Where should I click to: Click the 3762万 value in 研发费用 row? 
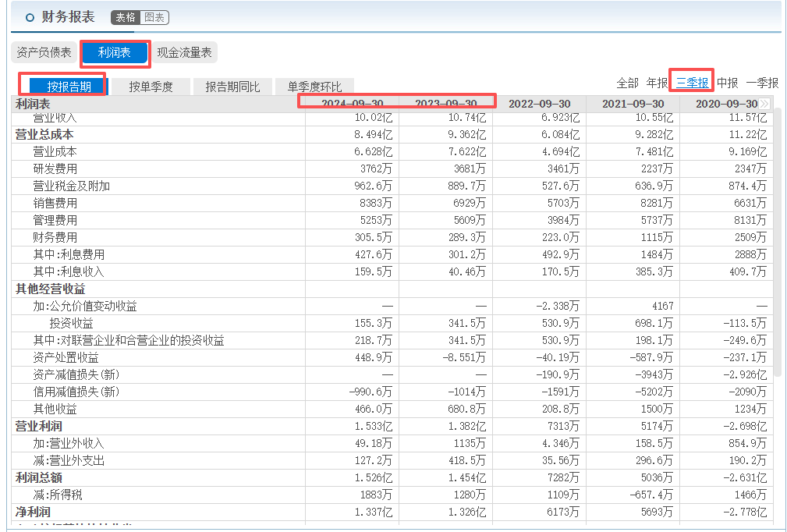[x=376, y=168]
